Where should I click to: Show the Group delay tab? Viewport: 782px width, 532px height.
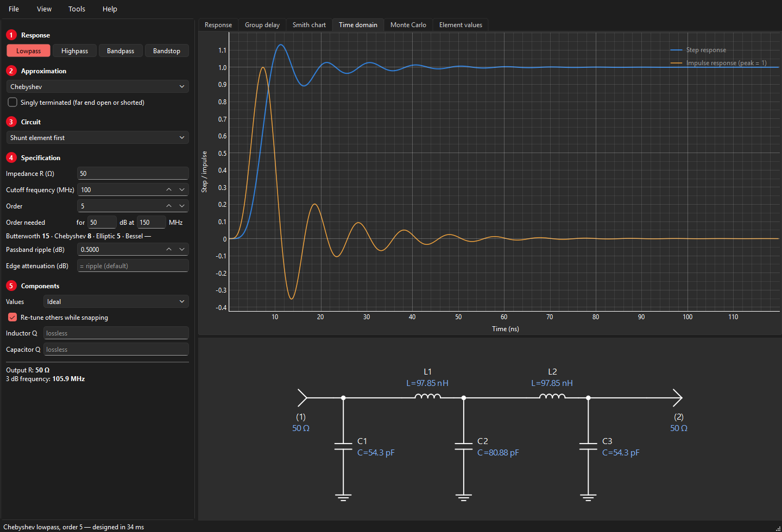tap(262, 25)
